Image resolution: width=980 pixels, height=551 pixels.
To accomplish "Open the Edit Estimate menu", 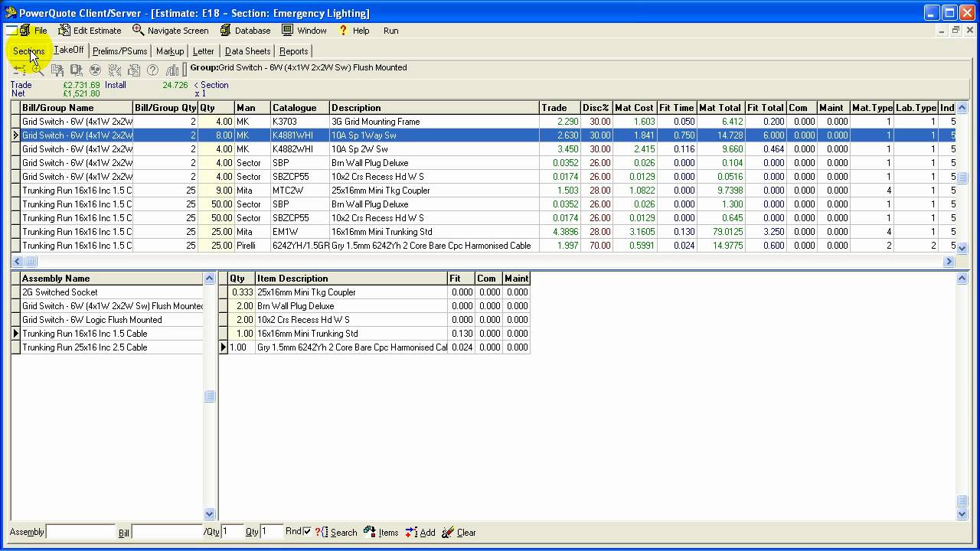I will pos(90,31).
